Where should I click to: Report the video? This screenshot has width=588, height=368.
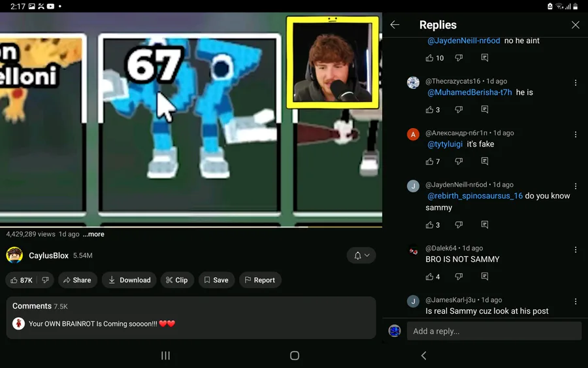260,280
